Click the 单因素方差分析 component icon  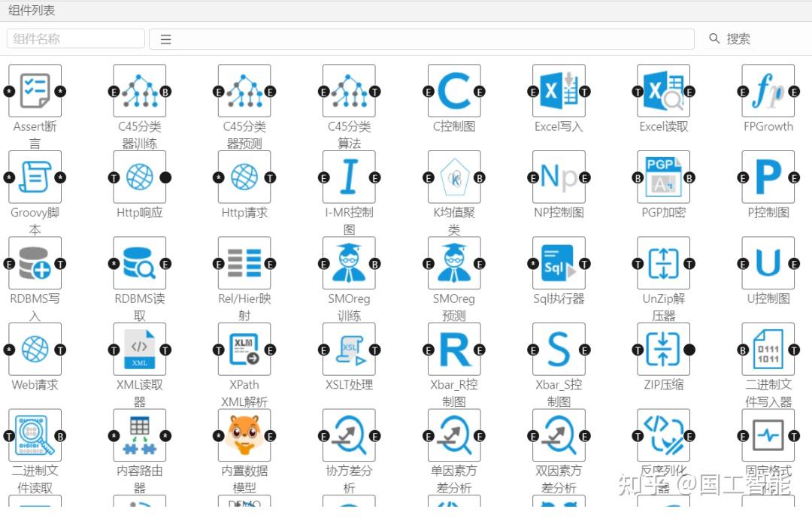[454, 435]
